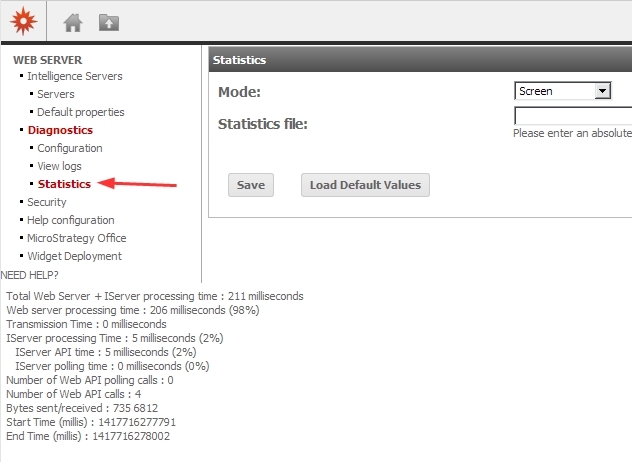The image size is (632, 462).
Task: Click the Statistics file input field
Action: pyautogui.click(x=573, y=116)
